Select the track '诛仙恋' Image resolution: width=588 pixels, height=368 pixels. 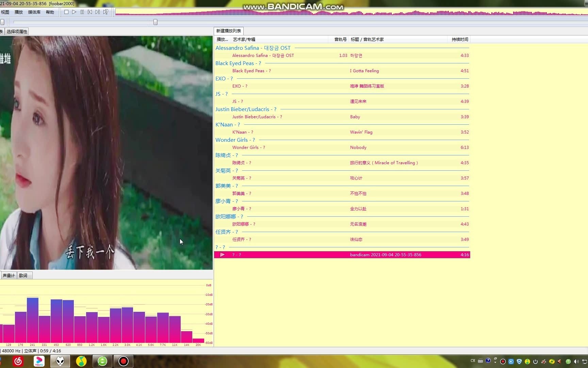click(342, 240)
